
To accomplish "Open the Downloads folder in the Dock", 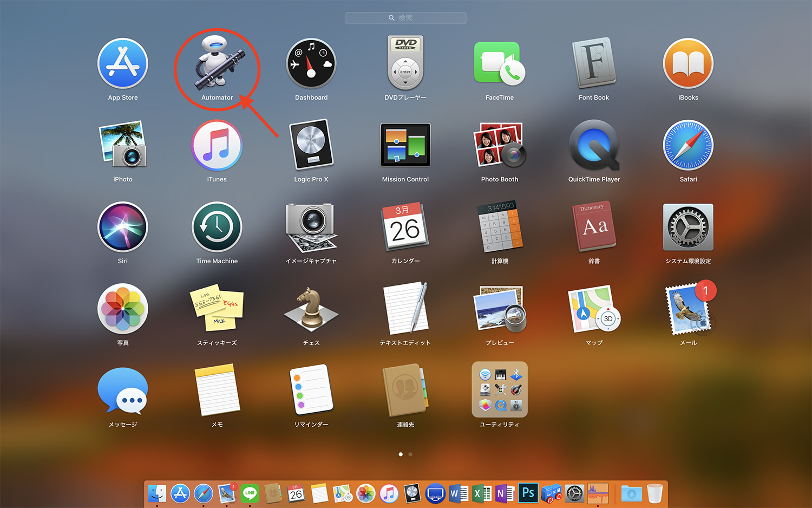I will click(631, 493).
